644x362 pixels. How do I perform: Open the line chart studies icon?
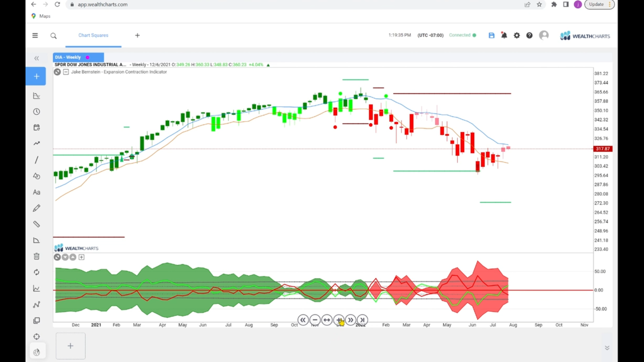[x=37, y=289]
